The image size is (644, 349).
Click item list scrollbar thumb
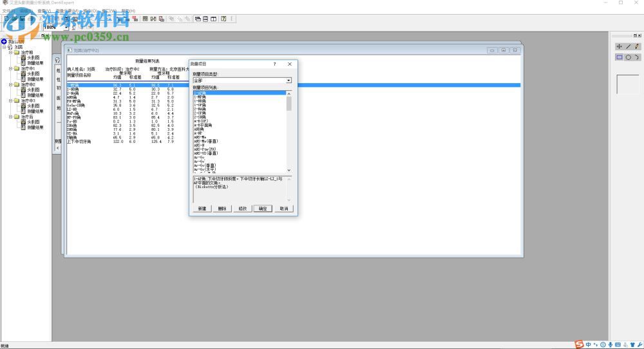(289, 104)
